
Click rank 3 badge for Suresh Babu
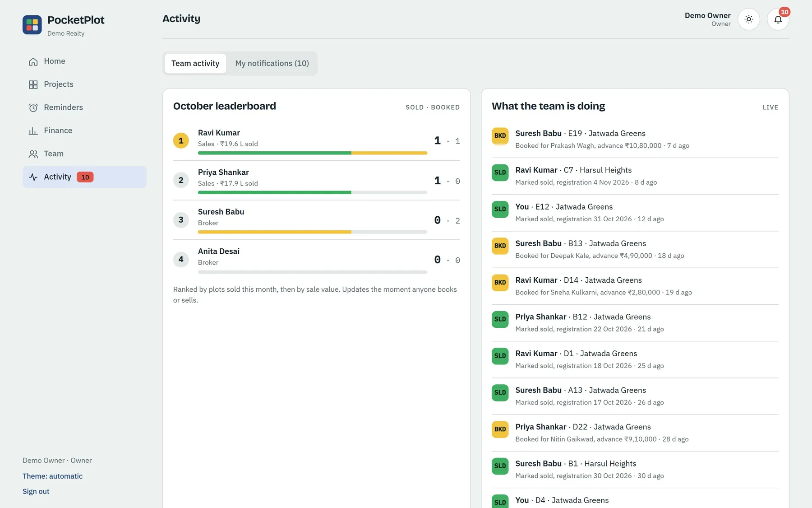click(x=181, y=219)
